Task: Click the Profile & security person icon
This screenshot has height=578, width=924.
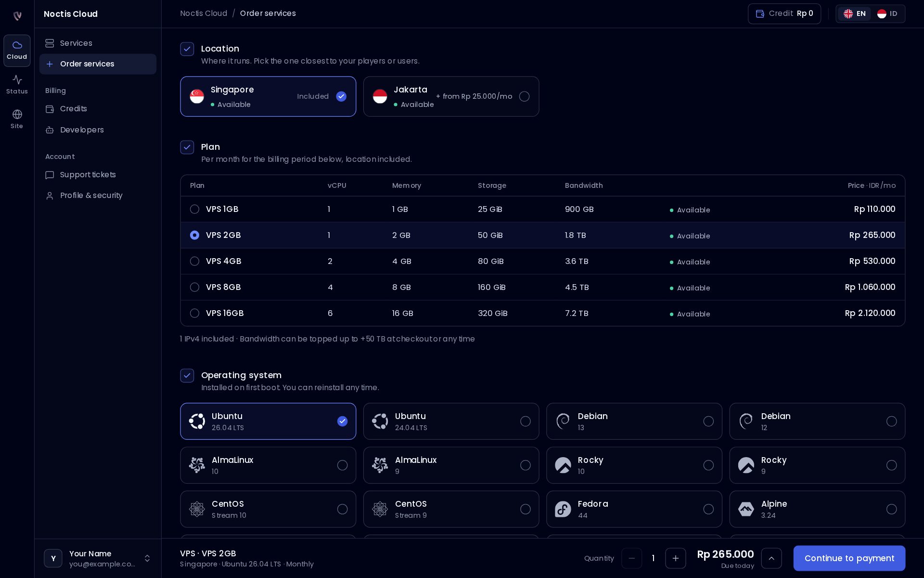Action: coord(50,196)
